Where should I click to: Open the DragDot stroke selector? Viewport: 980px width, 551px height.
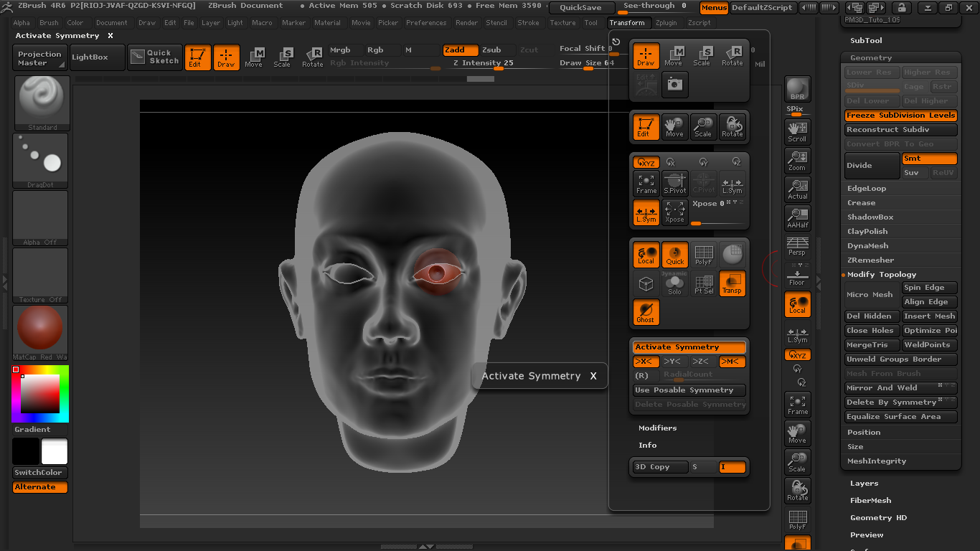40,161
